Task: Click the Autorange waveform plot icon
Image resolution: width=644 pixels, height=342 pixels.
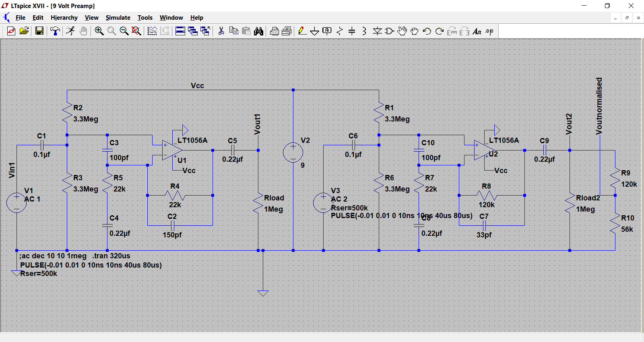Action: 152,31
